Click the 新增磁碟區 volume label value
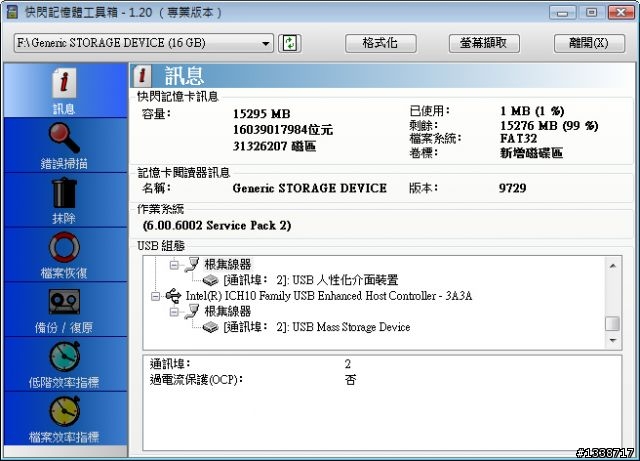The image size is (640, 461). (x=531, y=153)
